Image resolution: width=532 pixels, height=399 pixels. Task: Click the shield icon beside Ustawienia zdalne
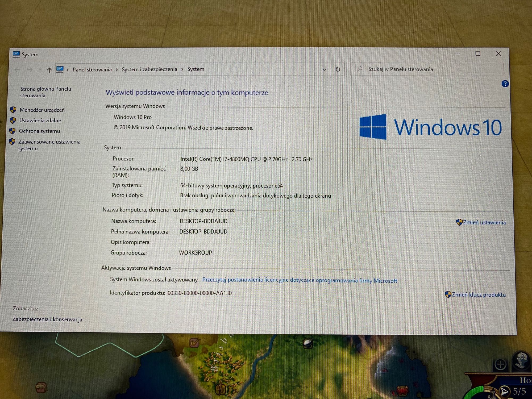tap(13, 120)
